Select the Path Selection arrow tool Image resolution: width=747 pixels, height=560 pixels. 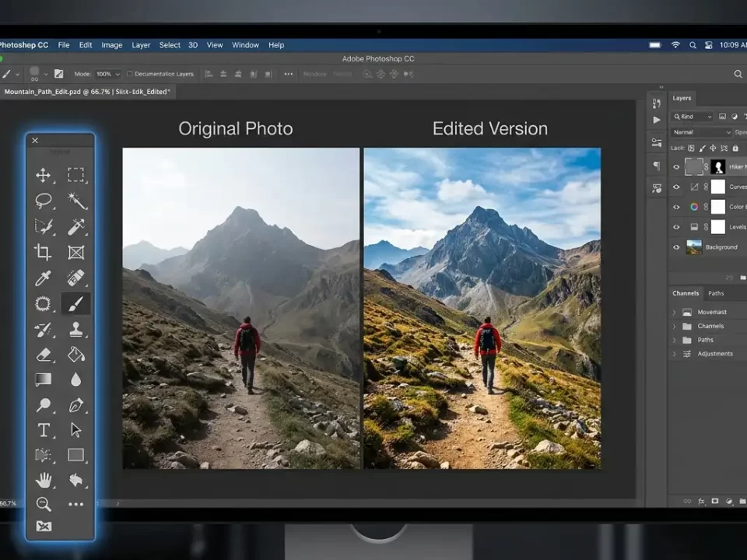75,430
